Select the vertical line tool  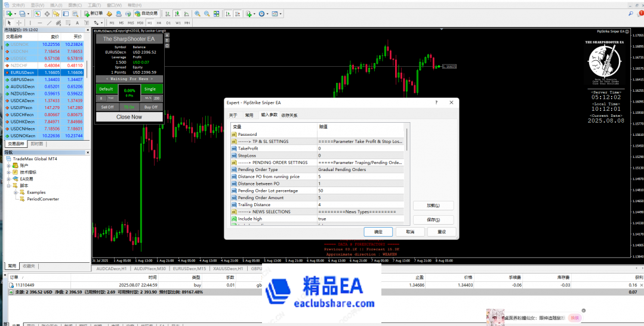(30, 23)
